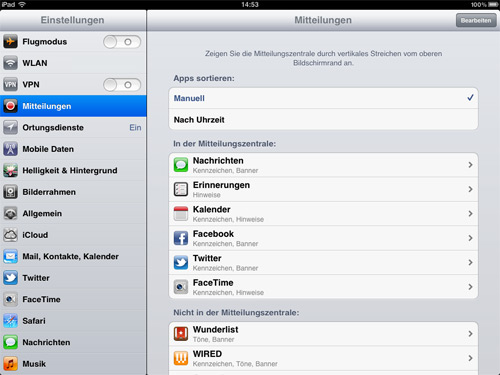Viewport: 500px width, 375px height.
Task: Open FaceTime row chevron in notification list
Action: tap(470, 287)
